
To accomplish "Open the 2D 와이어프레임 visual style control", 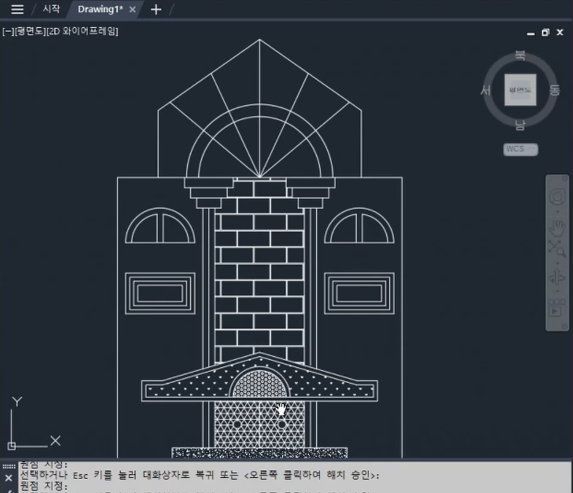I will (x=82, y=31).
